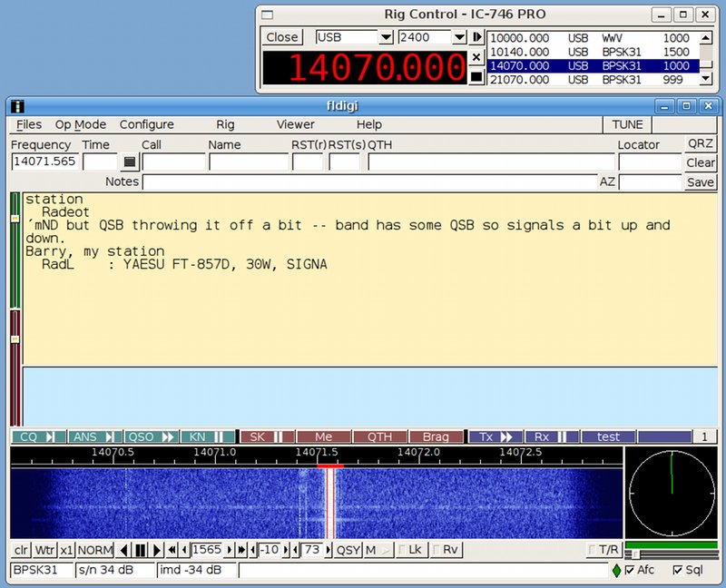Click the green diamond squelch indicator
The width and height of the screenshot is (726, 588).
tap(616, 571)
